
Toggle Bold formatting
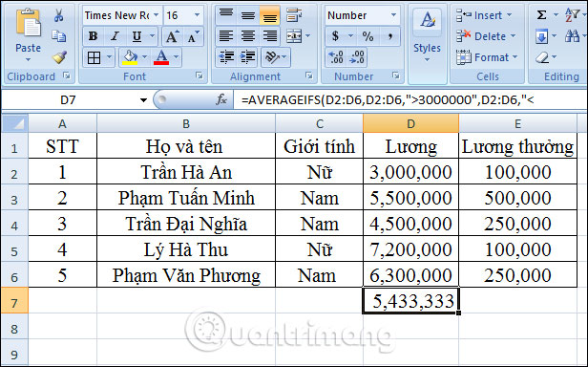point(93,36)
